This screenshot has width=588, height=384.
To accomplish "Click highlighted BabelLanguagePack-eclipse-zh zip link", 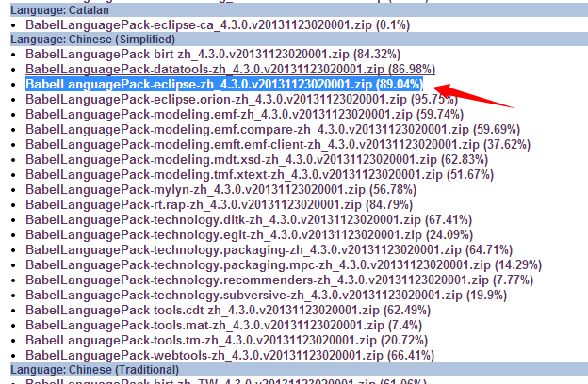I will click(224, 85).
